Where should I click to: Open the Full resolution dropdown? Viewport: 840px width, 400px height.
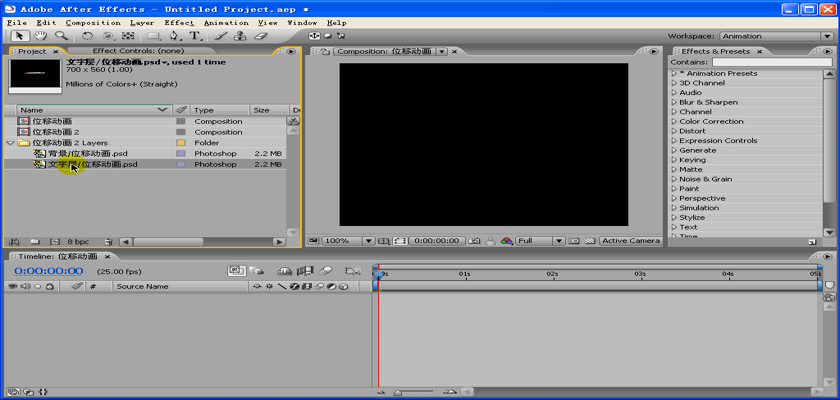[540, 241]
